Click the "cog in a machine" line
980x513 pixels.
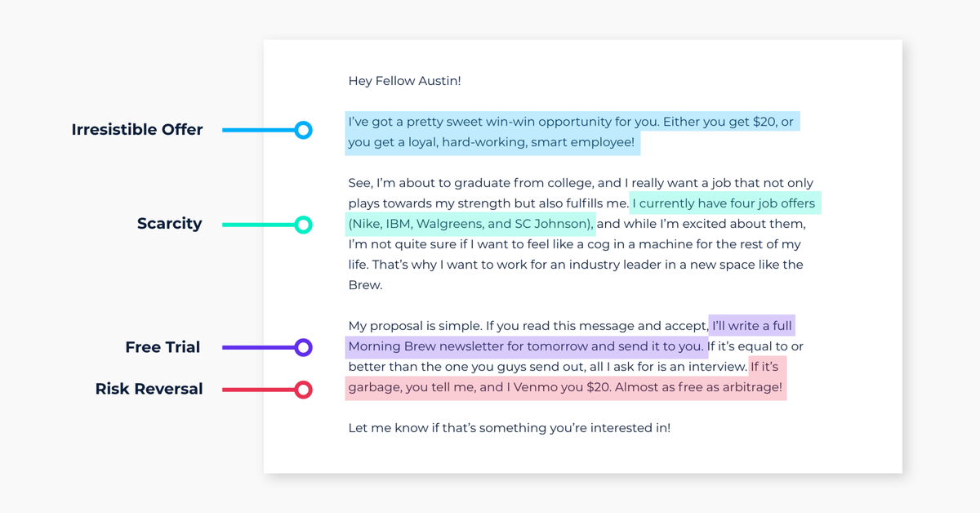coord(574,244)
